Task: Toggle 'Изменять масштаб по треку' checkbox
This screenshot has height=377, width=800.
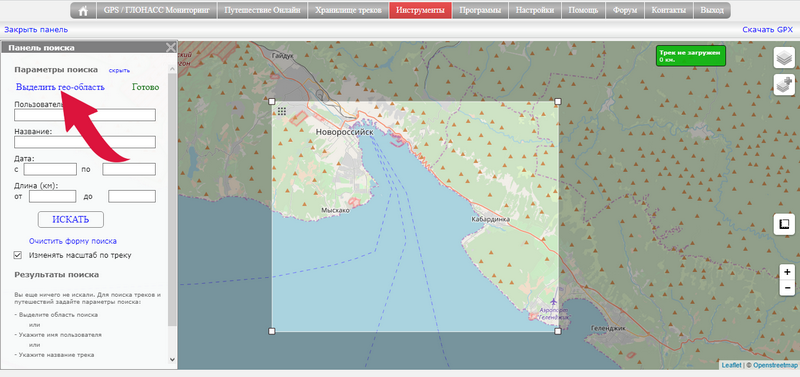Action: (x=18, y=255)
